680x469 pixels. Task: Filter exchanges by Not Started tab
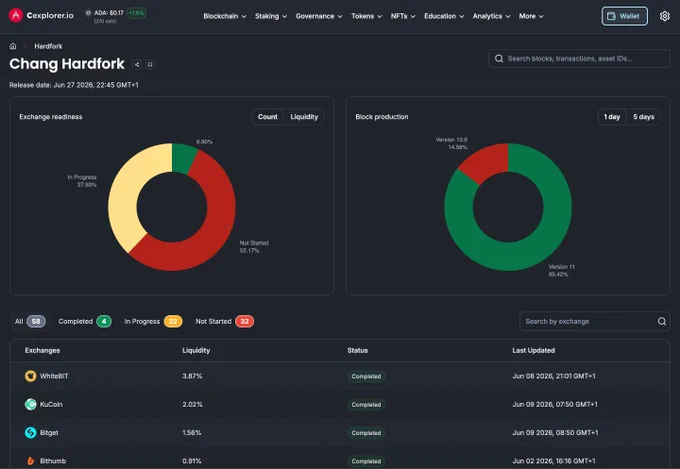coord(224,321)
